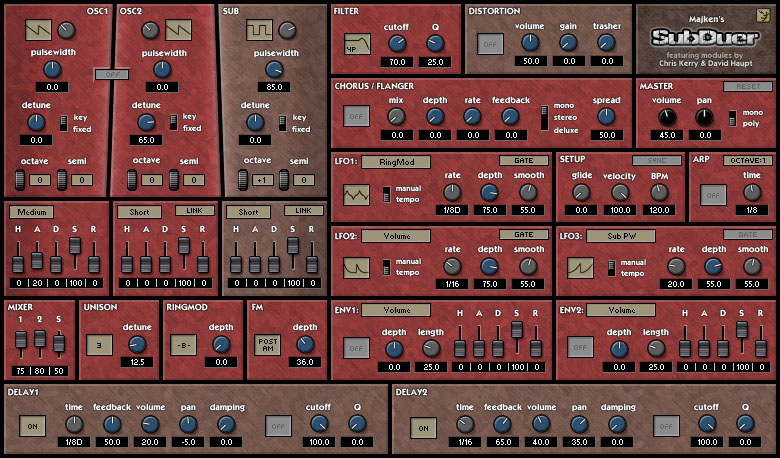This screenshot has width=780, height=458.
Task: Click the LFO3 GATE button
Action: (748, 234)
